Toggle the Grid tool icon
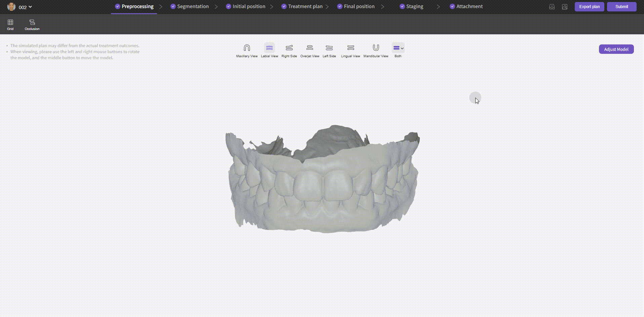Viewport: 644px width, 317px height. [x=10, y=22]
